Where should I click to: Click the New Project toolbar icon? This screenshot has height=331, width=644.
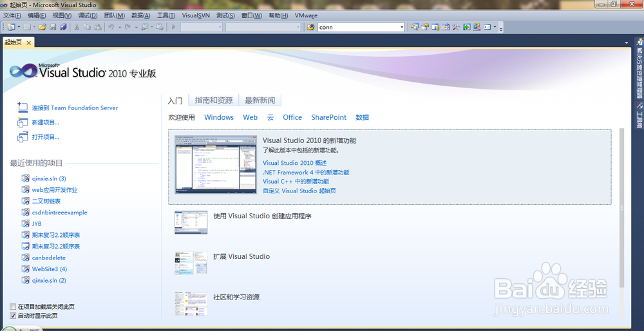(x=11, y=27)
